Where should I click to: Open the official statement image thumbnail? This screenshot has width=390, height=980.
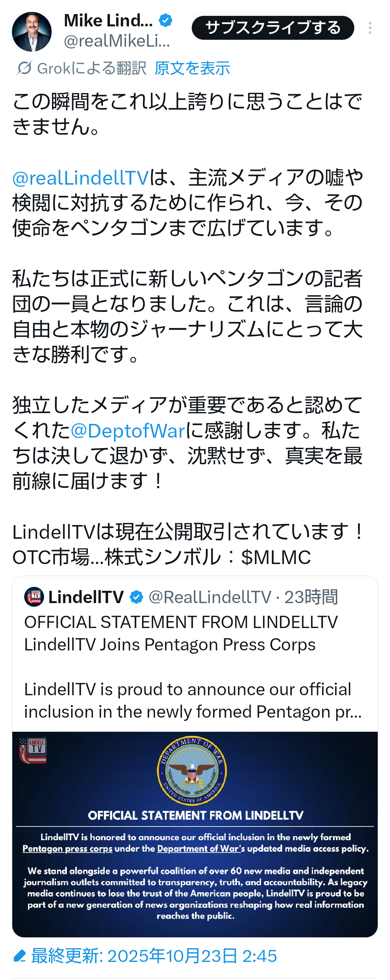195,834
